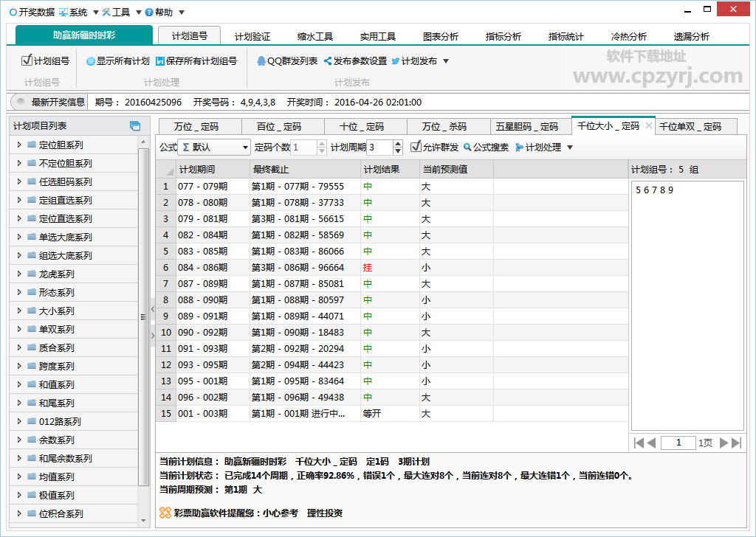Switch to the 冷热分析 tab
The height and width of the screenshot is (537, 756).
click(628, 37)
